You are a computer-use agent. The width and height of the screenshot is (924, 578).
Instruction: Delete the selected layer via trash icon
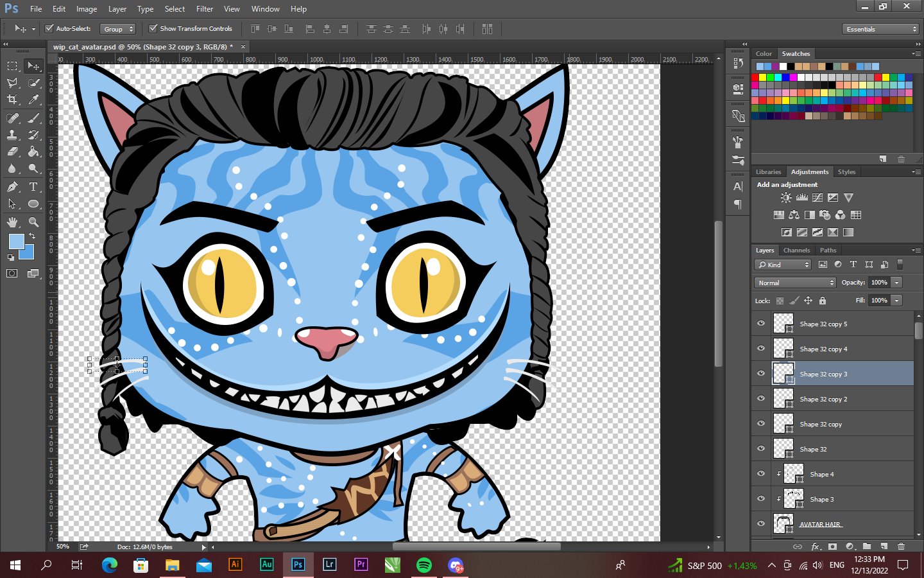pos(901,547)
